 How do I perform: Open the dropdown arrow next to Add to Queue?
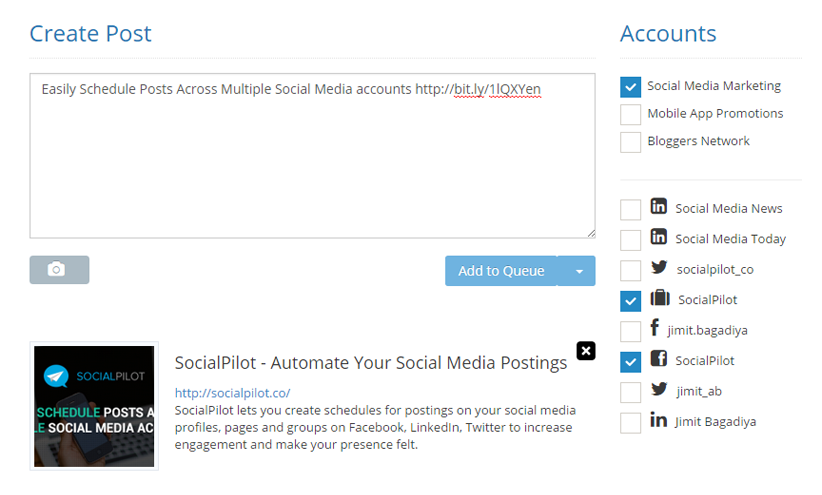point(577,271)
